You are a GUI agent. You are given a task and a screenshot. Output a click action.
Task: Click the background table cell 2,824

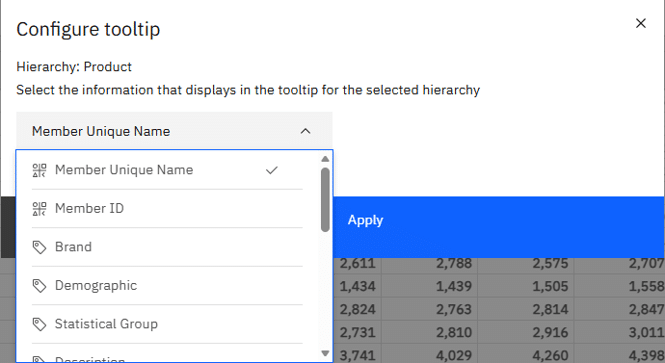coord(357,309)
